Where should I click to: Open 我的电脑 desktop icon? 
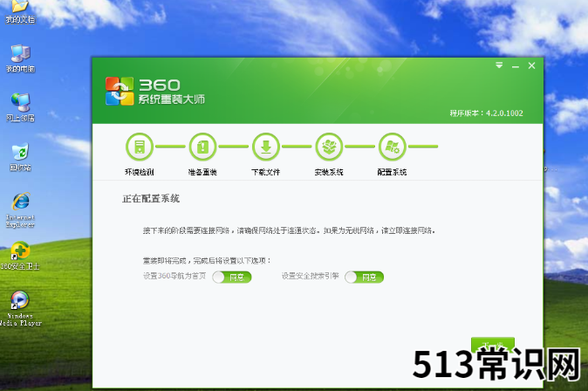(20, 58)
